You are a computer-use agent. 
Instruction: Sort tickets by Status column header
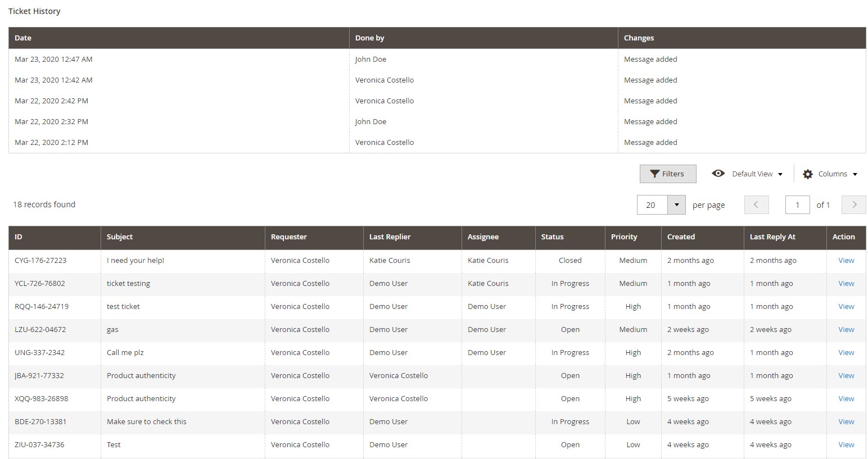(570, 237)
